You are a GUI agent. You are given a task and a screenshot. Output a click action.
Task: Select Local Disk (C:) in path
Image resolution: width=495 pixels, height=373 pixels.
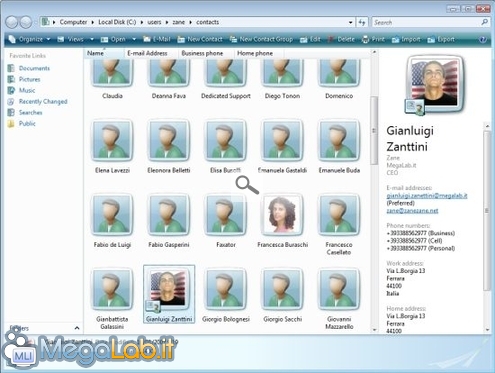(x=117, y=22)
